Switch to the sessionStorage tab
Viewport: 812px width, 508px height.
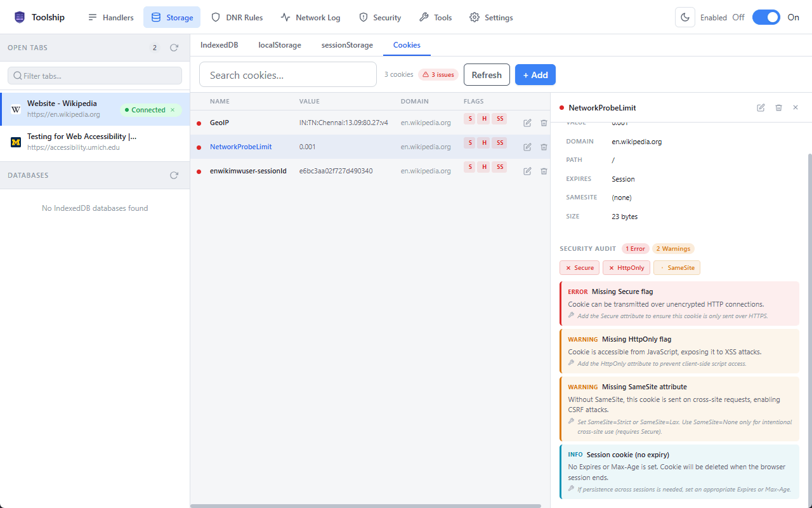click(347, 45)
